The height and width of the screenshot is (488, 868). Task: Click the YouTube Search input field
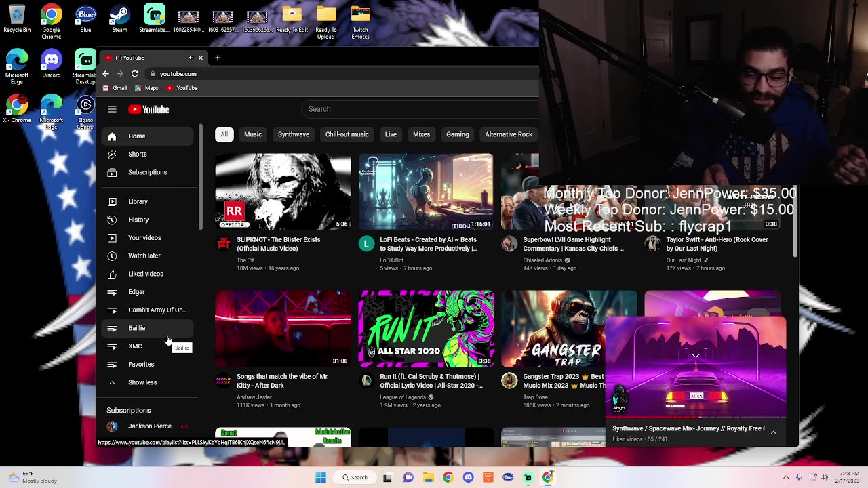[x=420, y=109]
